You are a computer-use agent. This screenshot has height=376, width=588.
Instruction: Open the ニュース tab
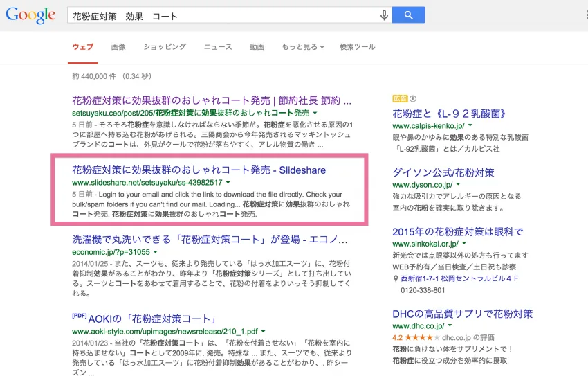pyautogui.click(x=218, y=47)
